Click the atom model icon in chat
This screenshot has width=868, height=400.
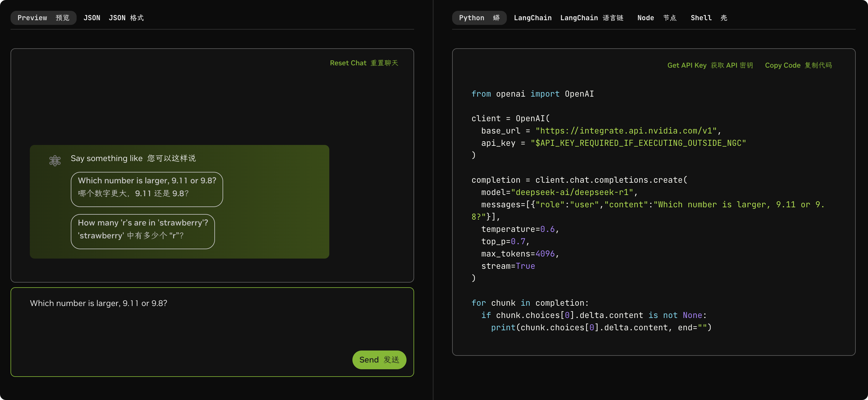[x=55, y=160]
